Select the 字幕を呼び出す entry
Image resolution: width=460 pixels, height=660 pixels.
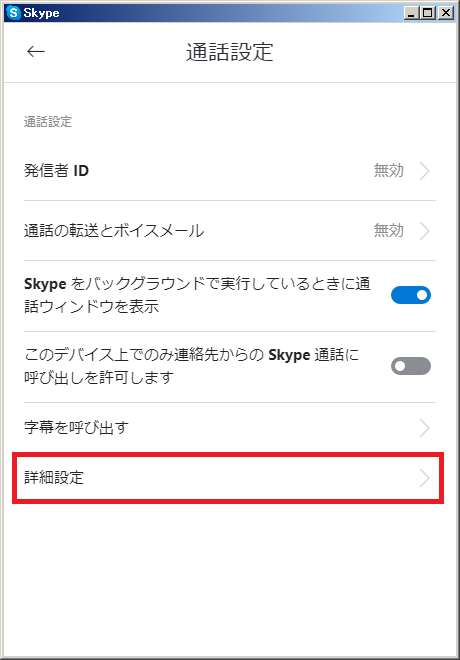pyautogui.click(x=230, y=428)
